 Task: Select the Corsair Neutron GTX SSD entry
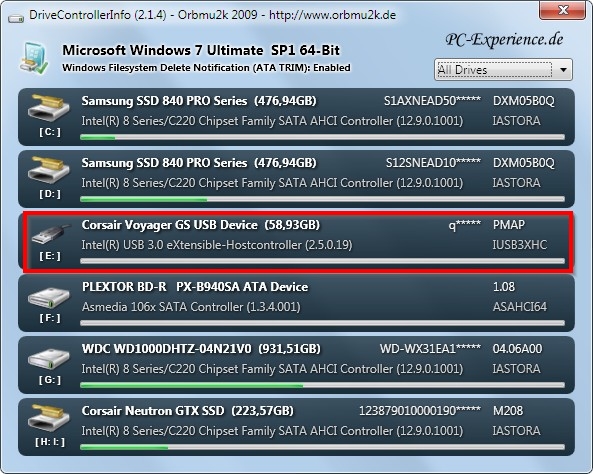(x=296, y=427)
